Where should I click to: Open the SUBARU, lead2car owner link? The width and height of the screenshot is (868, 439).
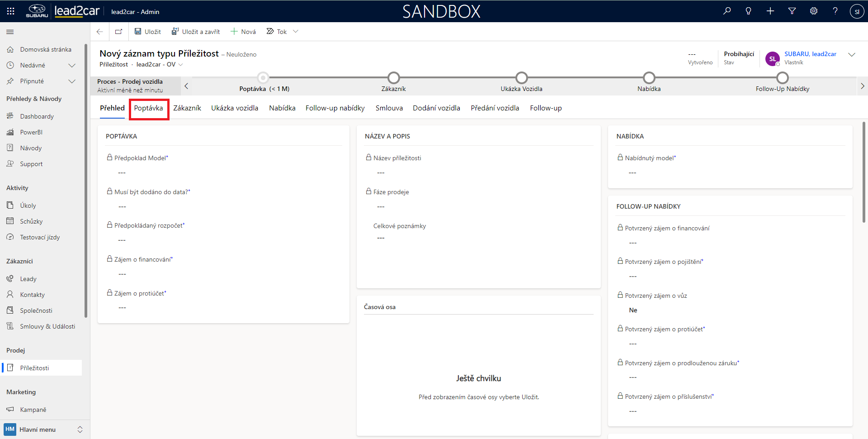point(810,54)
